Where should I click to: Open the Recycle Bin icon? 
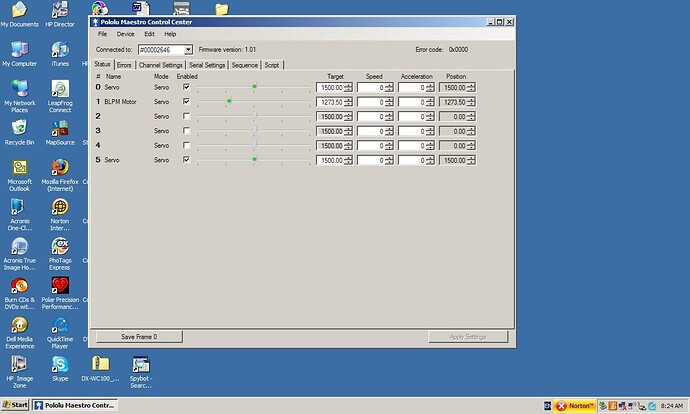tap(15, 129)
